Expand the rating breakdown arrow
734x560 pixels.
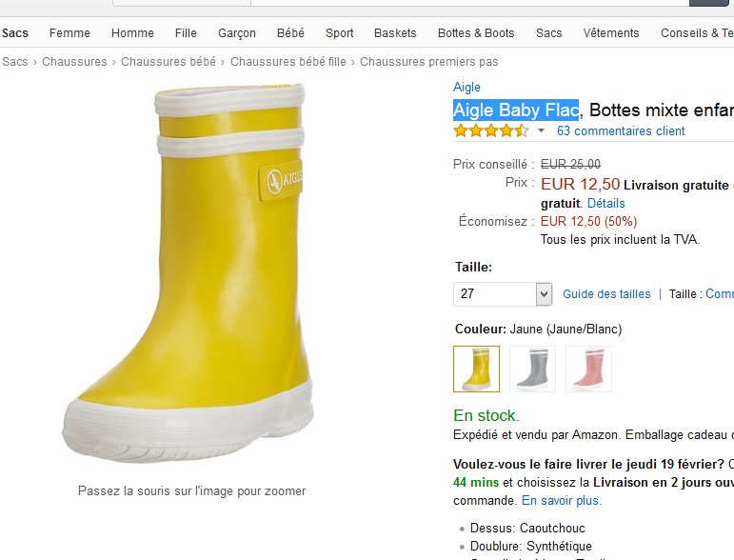click(541, 130)
